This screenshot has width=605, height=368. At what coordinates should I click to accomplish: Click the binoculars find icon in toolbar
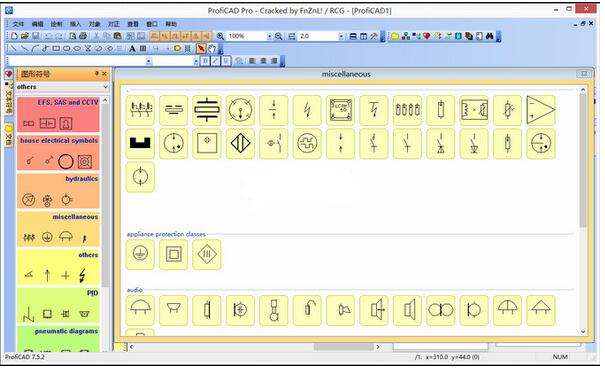pyautogui.click(x=490, y=36)
